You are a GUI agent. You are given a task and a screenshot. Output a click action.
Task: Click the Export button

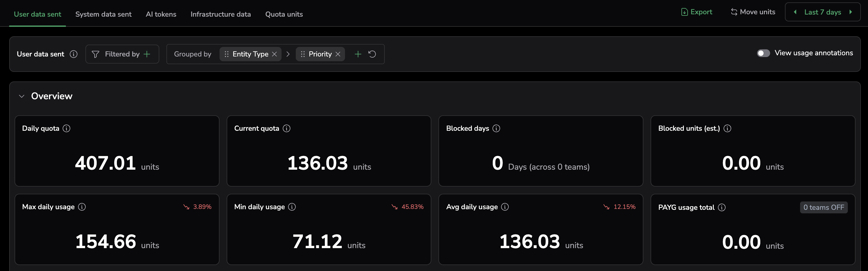[696, 12]
